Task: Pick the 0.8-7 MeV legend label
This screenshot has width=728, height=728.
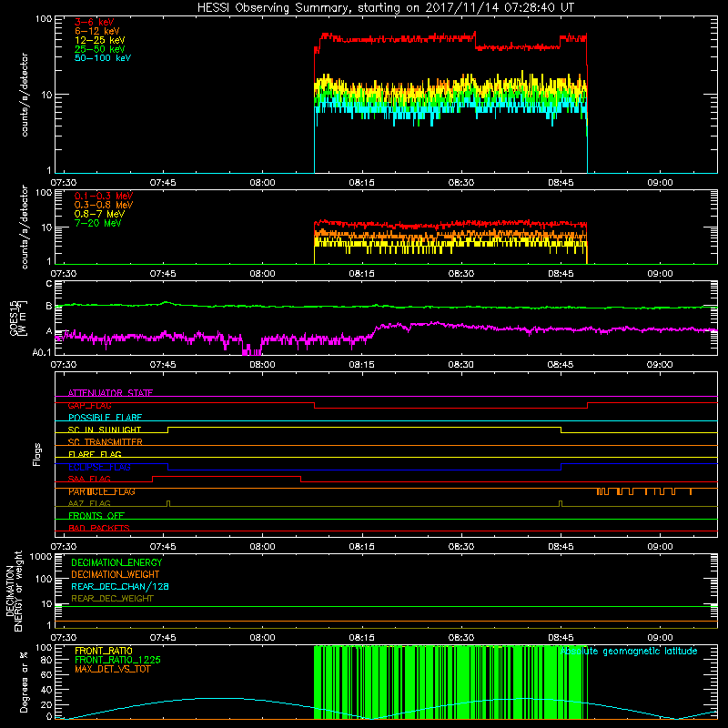Action: [x=99, y=214]
